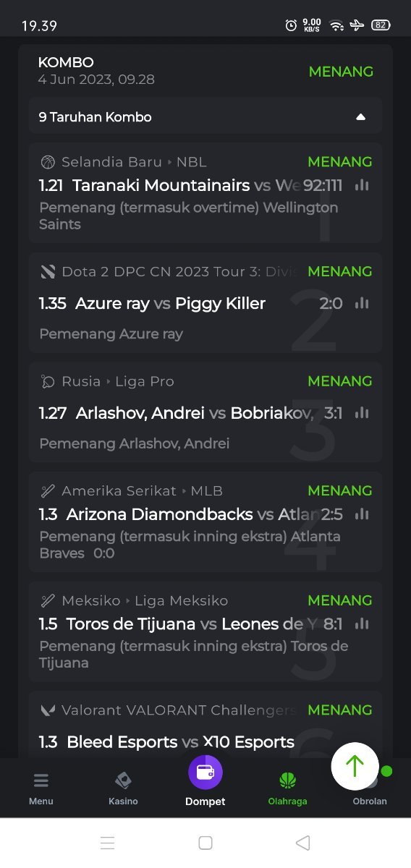
Task: Tap Android back navigation triangle
Action: point(303,843)
